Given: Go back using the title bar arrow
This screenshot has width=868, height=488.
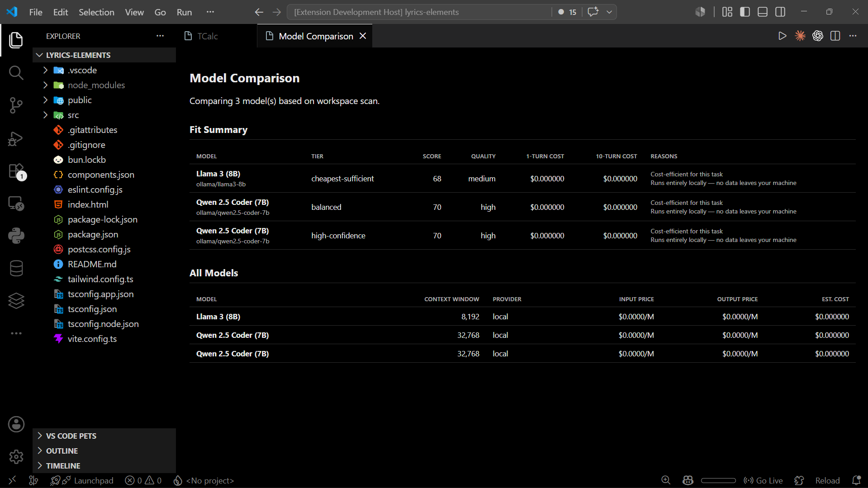Looking at the screenshot, I should (x=259, y=12).
